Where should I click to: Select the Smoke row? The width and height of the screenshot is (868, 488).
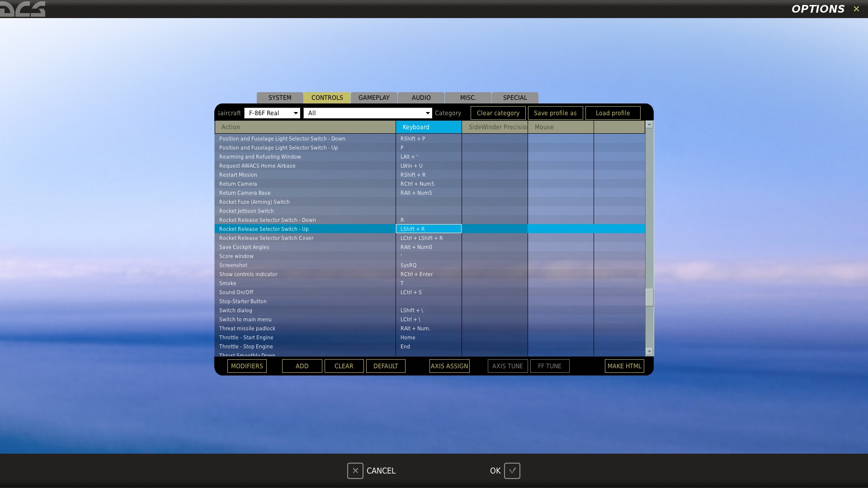point(430,283)
